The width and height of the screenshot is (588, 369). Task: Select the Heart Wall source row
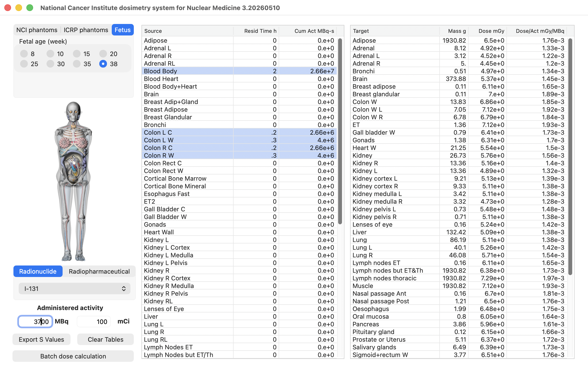(x=239, y=232)
